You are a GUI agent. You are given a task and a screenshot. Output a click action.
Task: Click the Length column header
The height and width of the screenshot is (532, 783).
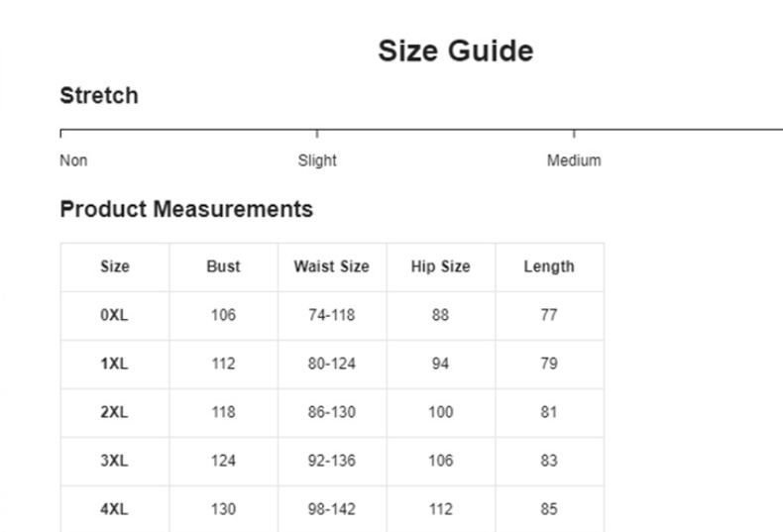coord(548,266)
